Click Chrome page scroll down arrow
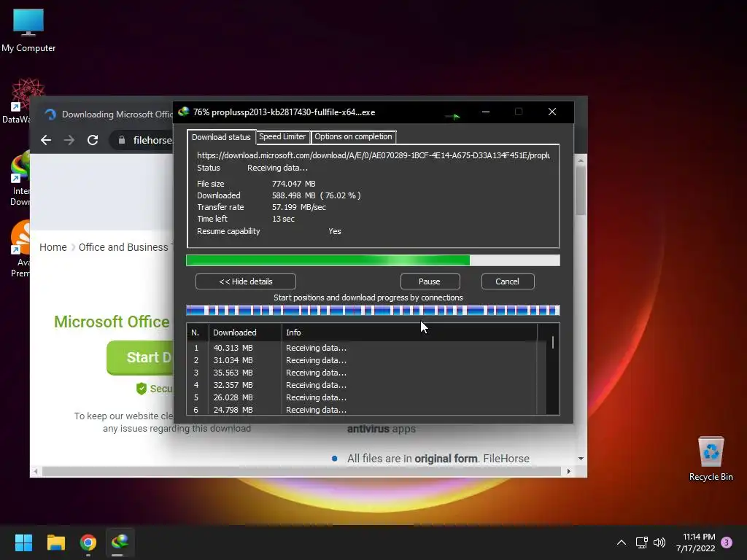The width and height of the screenshot is (747, 560). 581,459
